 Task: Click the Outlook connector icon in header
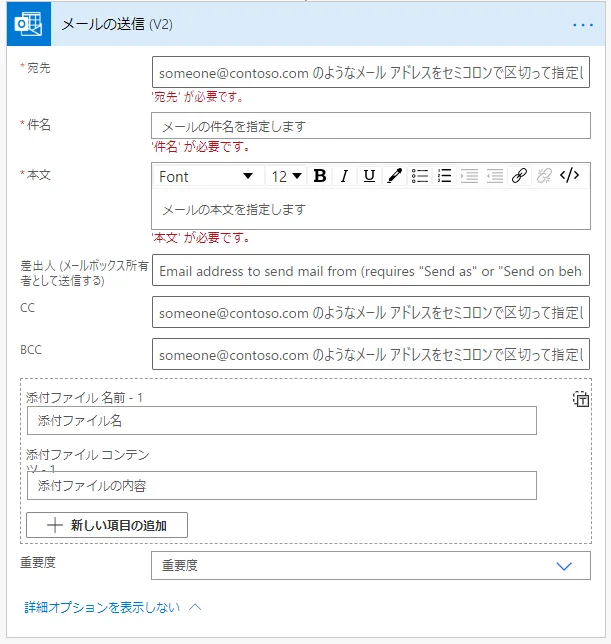click(x=29, y=24)
